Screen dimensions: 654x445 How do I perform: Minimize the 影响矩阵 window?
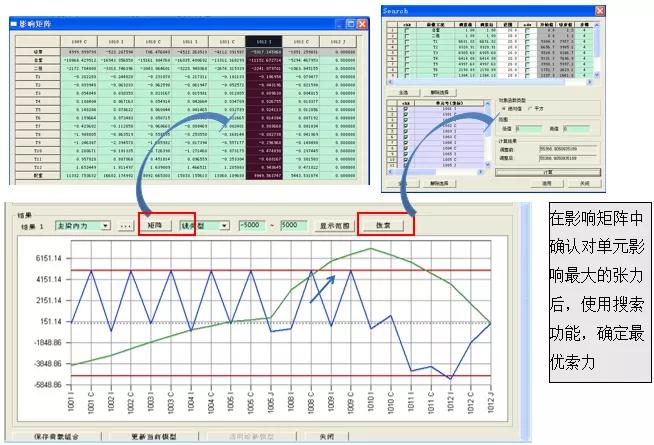(x=340, y=24)
